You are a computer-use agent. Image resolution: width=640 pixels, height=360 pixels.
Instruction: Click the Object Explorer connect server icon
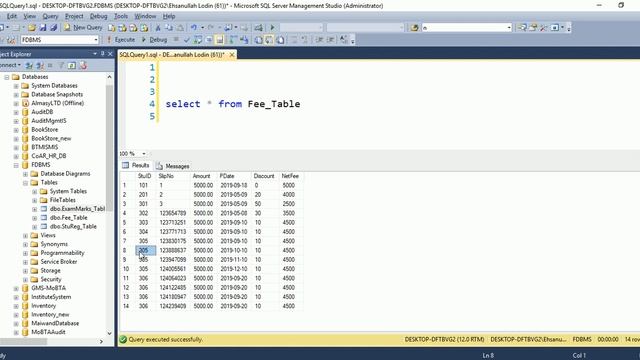[29, 65]
